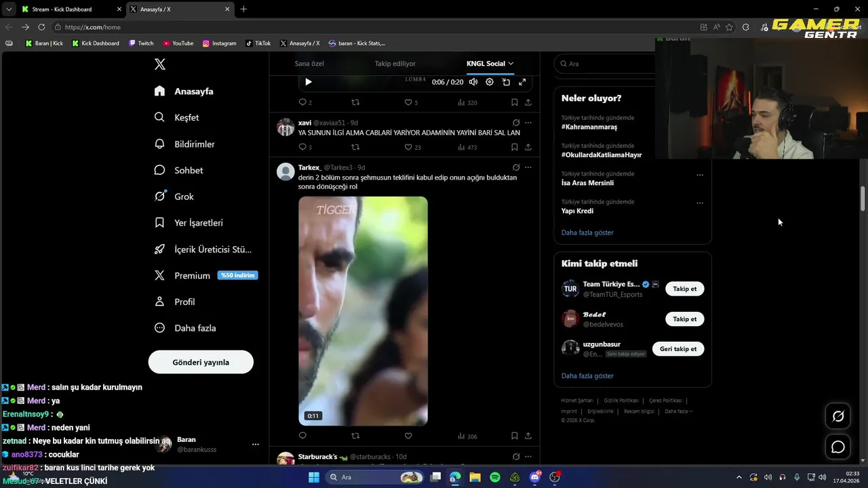Viewport: 868px width, 488px height.
Task: Open Grok action on Tarkex_ post
Action: (x=516, y=167)
